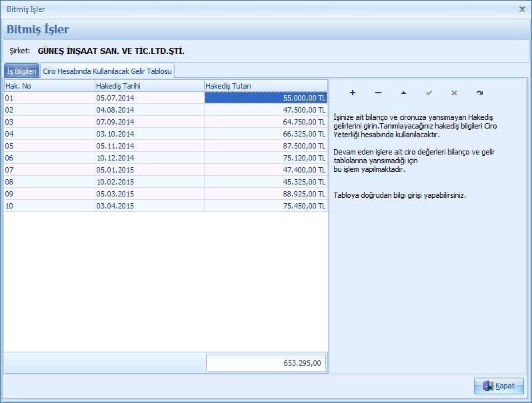Switch to İş Bilgileri tab
The height and width of the screenshot is (403, 532).
(x=21, y=71)
